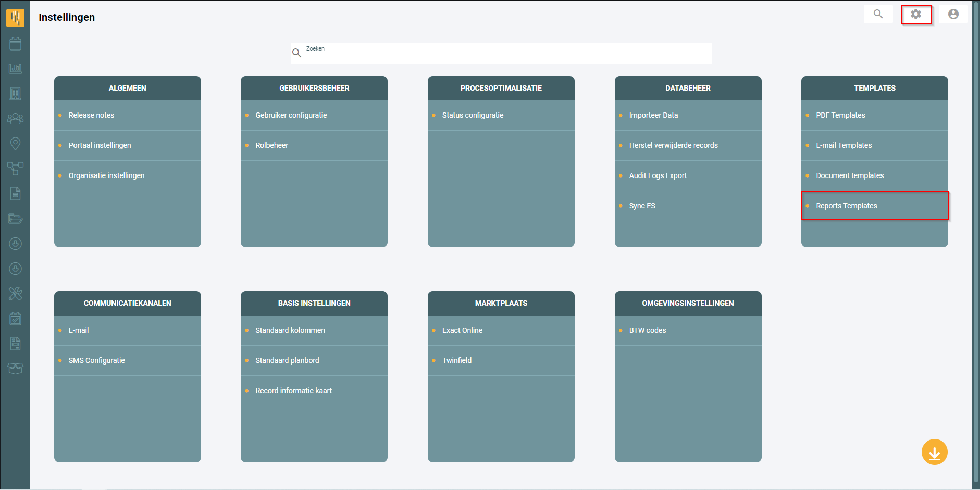Click the COMMUNICATIEKANALEN card header
The image size is (980, 490).
pyautogui.click(x=128, y=303)
